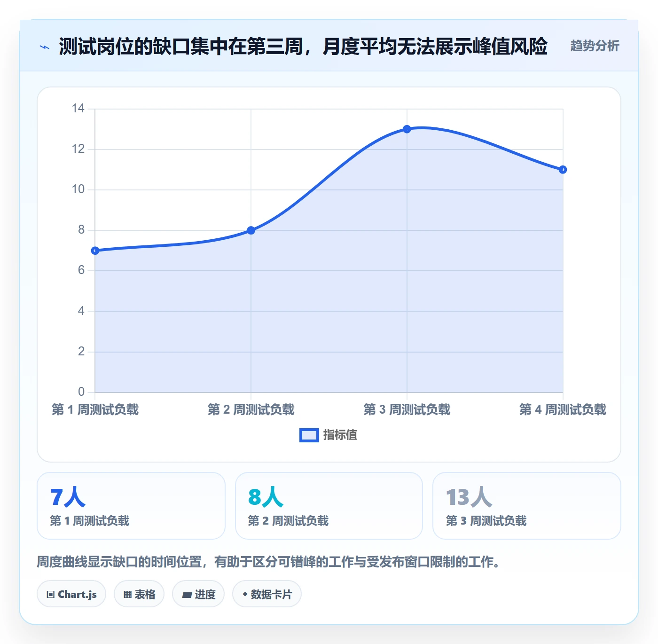Open the 8人 stat card
658x644 pixels.
329,506
